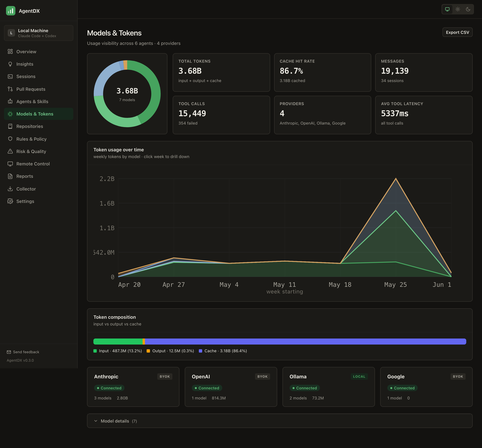The width and height of the screenshot is (482, 448).
Task: Click the purple Cache legend swatch
Action: tap(200, 351)
